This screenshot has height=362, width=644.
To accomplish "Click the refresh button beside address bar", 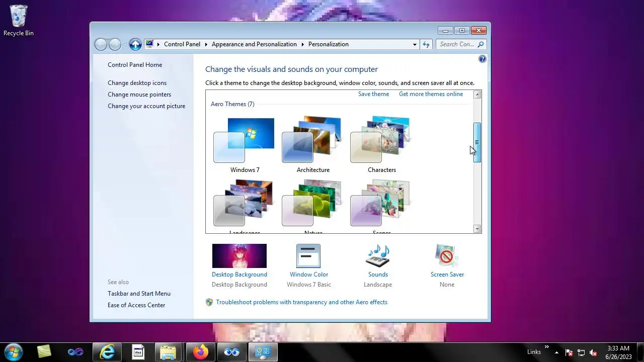I will (426, 44).
